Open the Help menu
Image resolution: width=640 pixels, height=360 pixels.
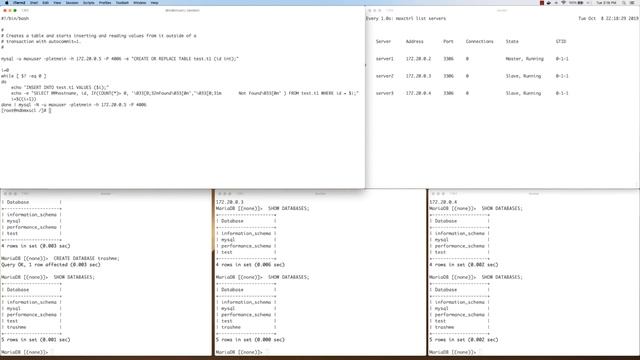[x=154, y=2]
